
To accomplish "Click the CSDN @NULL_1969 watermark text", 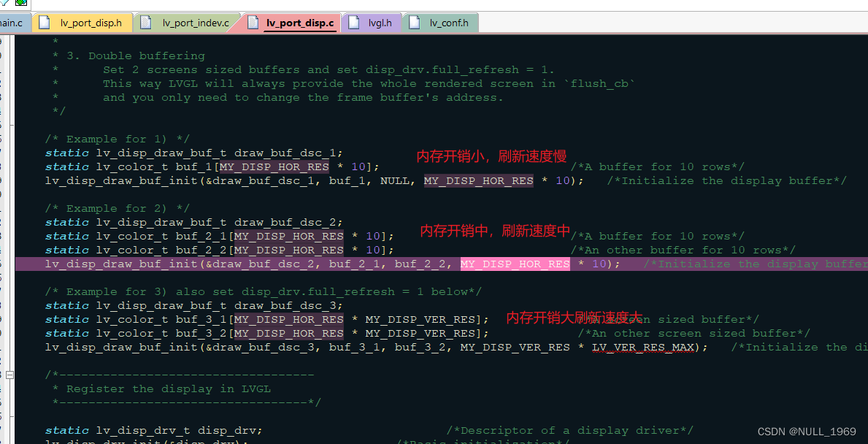I will tap(806, 432).
